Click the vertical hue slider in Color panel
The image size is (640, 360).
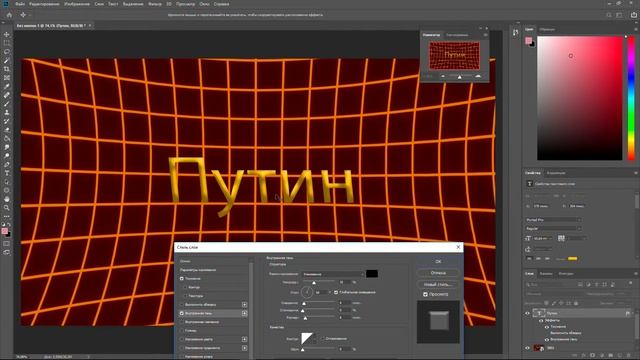coord(631,98)
